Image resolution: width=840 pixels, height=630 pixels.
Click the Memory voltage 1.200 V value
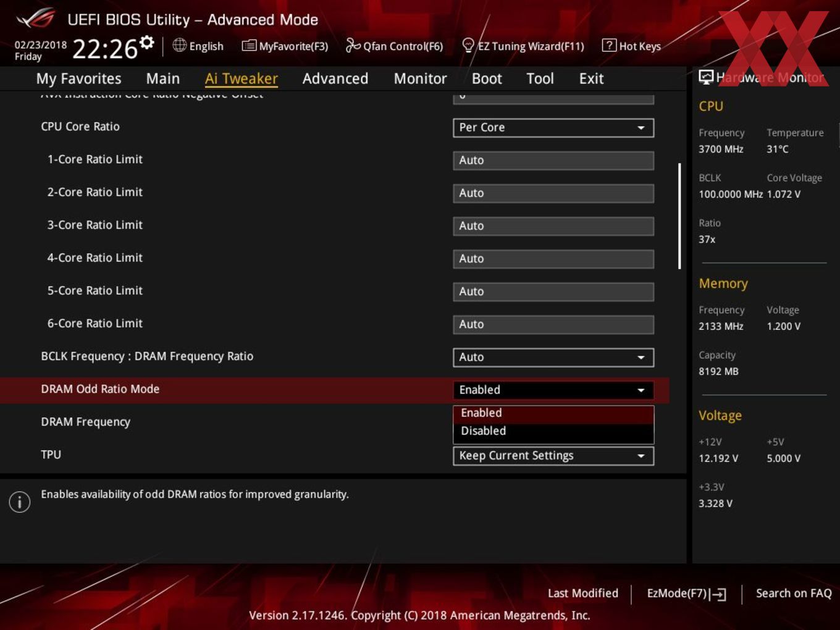[783, 327]
